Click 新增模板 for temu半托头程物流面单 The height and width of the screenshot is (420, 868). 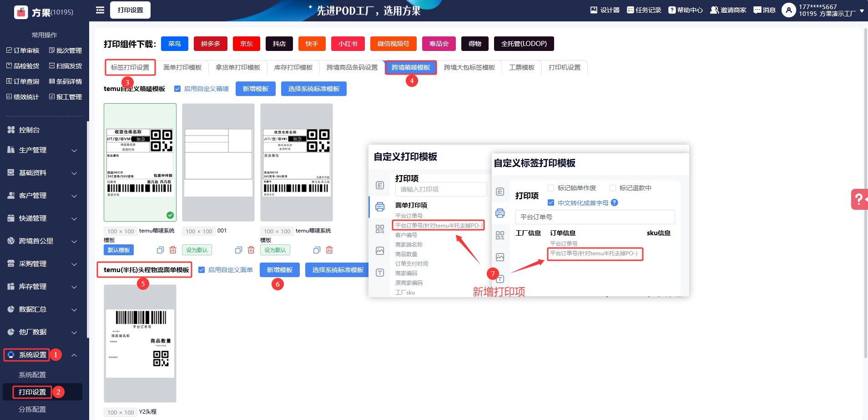click(x=280, y=270)
